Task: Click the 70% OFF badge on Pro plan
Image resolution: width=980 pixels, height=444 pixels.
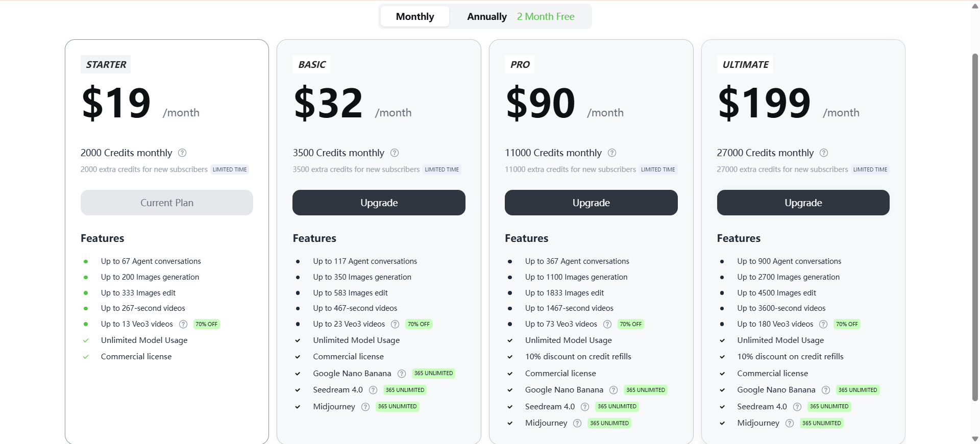Action: tap(630, 324)
